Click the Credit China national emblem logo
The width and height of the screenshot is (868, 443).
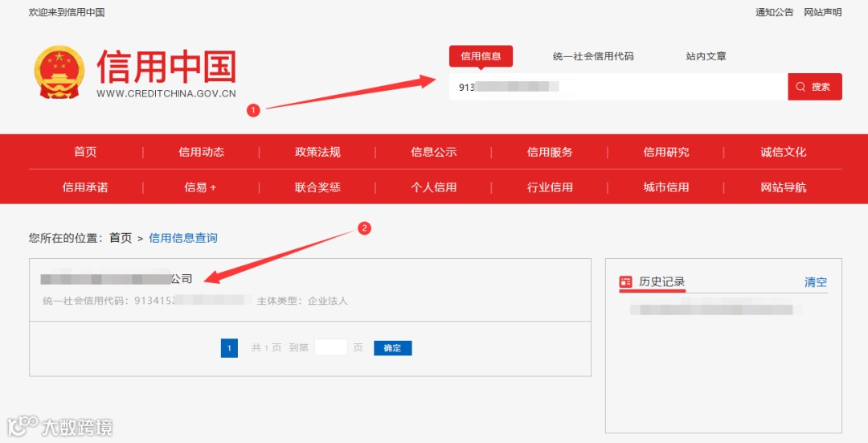pos(59,72)
